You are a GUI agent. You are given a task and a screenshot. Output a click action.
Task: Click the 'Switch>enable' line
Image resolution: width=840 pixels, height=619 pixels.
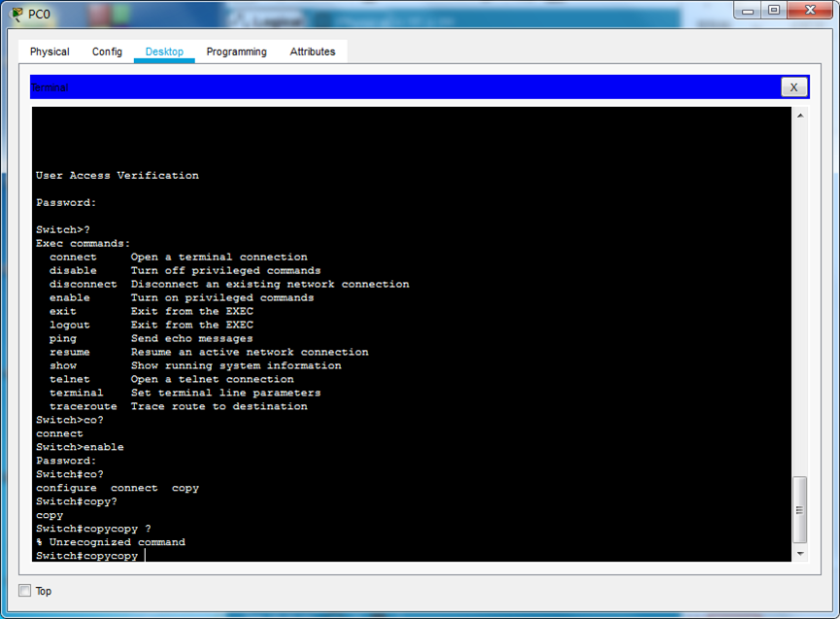coord(80,447)
